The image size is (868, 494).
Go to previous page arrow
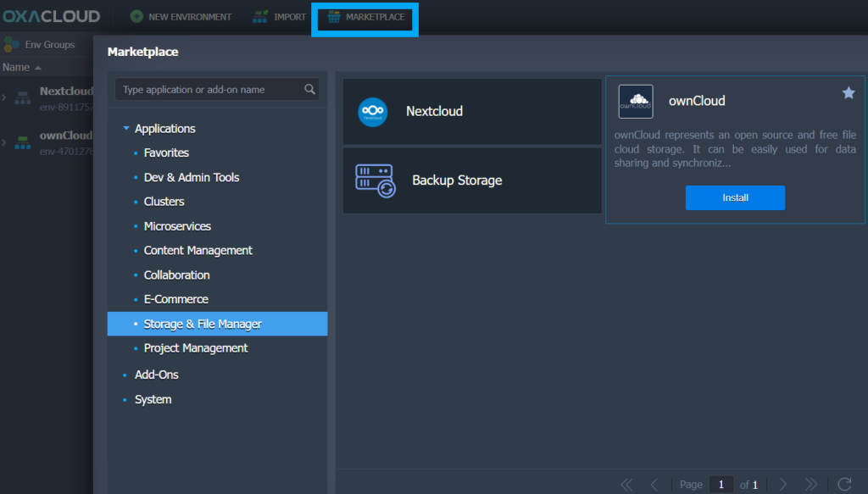coord(654,485)
